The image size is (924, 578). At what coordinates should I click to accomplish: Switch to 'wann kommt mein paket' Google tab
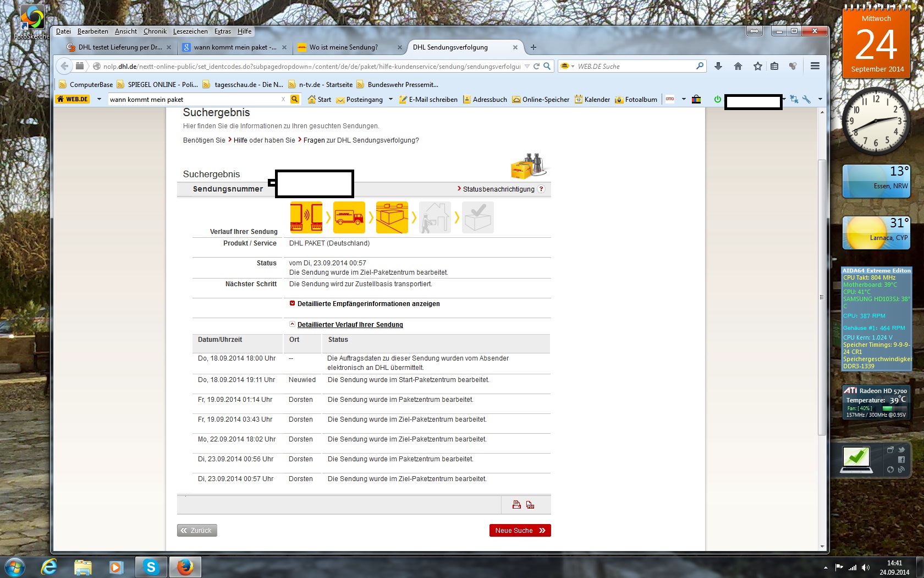(x=235, y=47)
